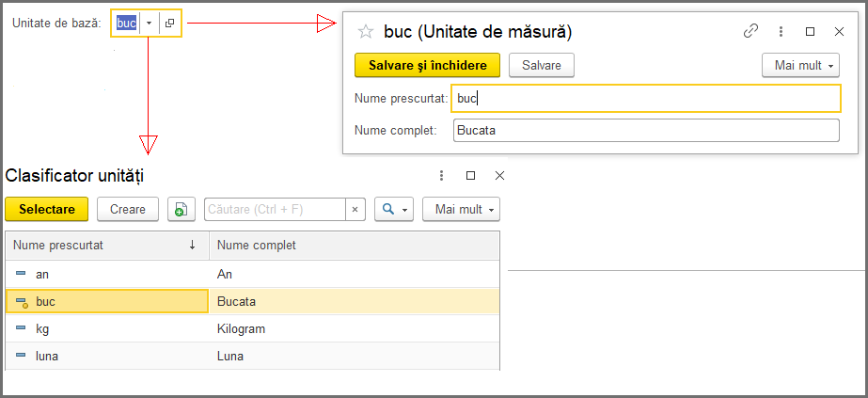Copy link icon in buc unit window
The width and height of the screenshot is (868, 398).
click(750, 32)
